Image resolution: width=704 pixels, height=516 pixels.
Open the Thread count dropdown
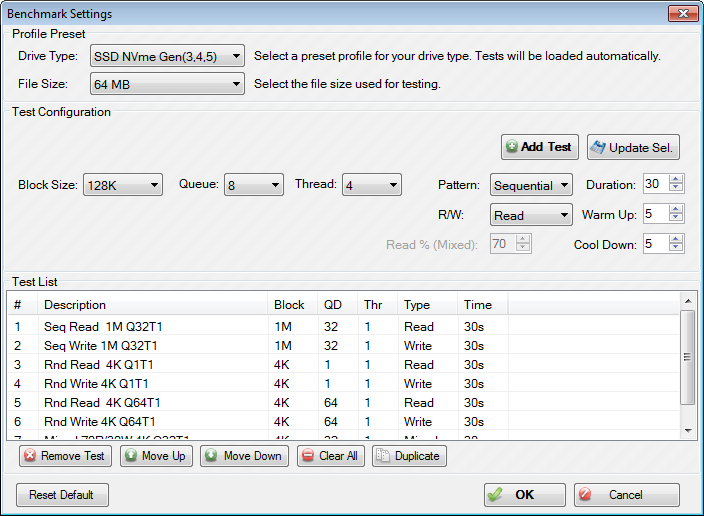click(372, 185)
